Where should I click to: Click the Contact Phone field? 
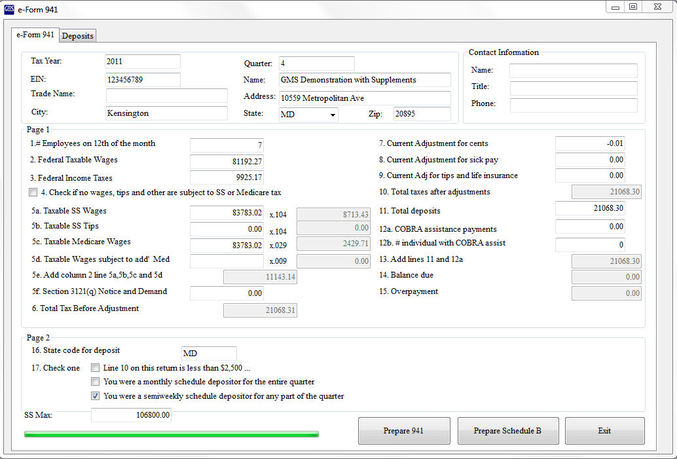click(x=573, y=105)
